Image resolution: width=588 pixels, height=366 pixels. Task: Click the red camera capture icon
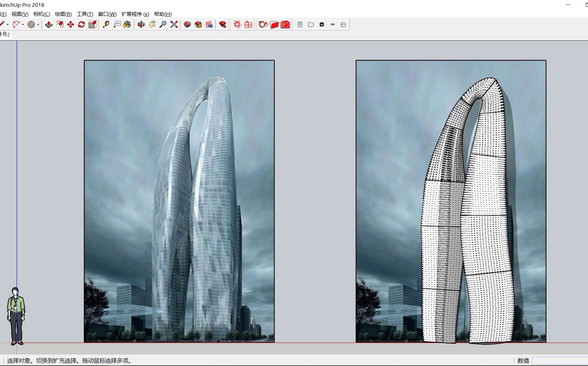tap(285, 24)
